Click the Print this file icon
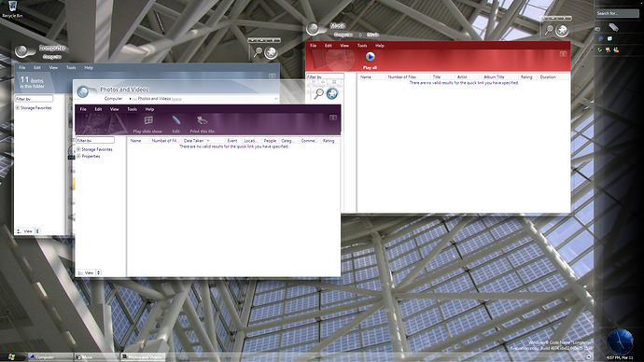The width and height of the screenshot is (644, 362). pos(202,120)
